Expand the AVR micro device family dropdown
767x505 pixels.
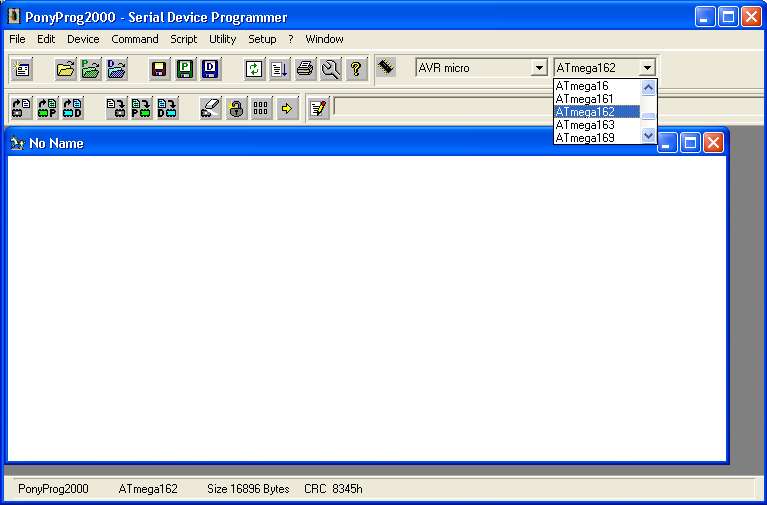(x=539, y=68)
